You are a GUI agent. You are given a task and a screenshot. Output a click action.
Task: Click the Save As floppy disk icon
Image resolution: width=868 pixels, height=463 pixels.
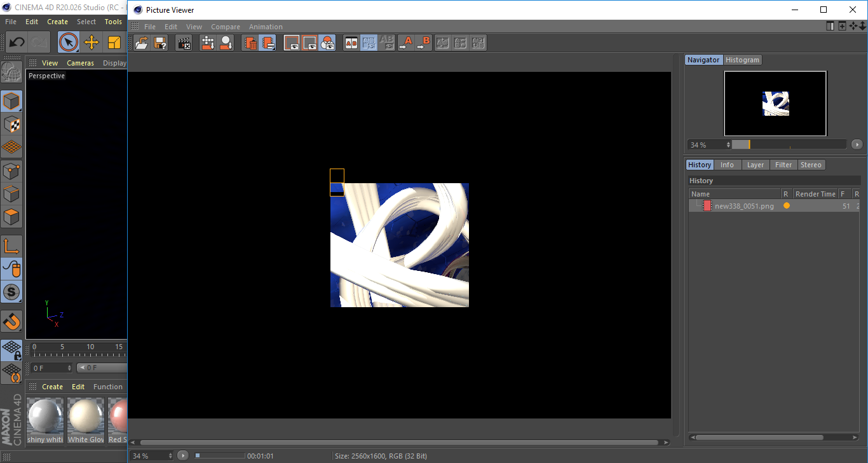[160, 43]
